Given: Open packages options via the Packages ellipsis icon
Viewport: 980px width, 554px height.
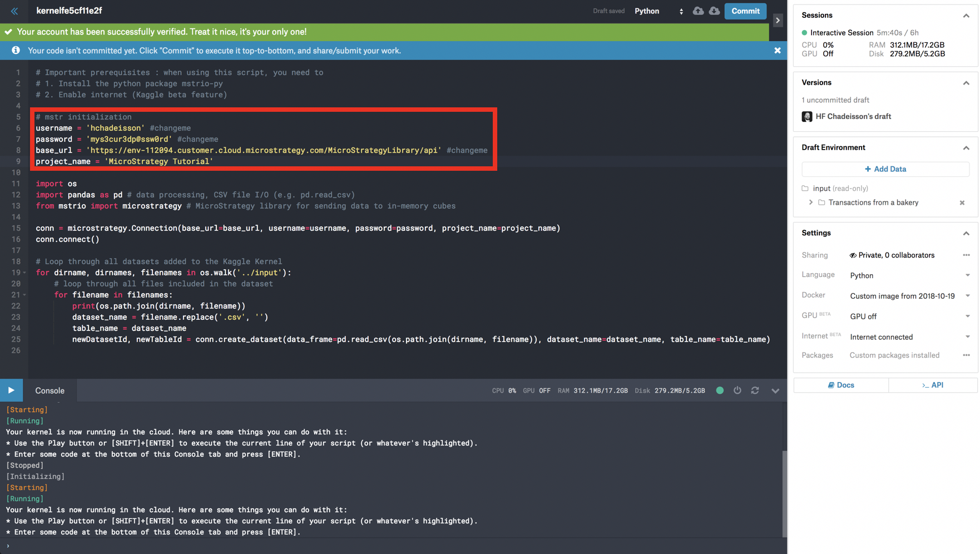Looking at the screenshot, I should 966,355.
